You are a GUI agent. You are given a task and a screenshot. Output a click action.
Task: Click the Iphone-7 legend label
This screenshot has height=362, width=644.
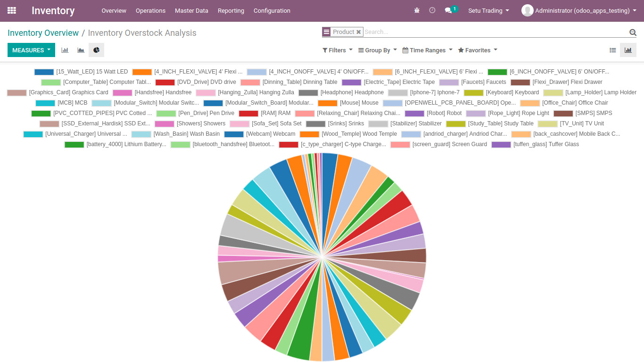435,92
